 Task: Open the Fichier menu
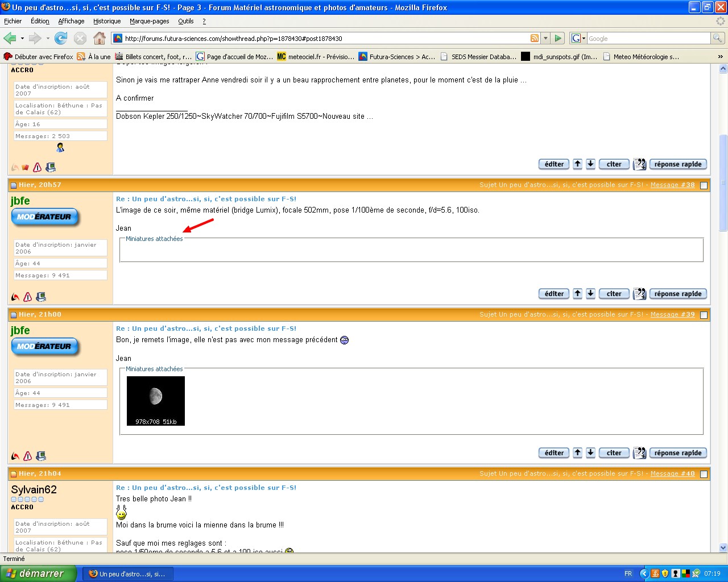point(13,21)
